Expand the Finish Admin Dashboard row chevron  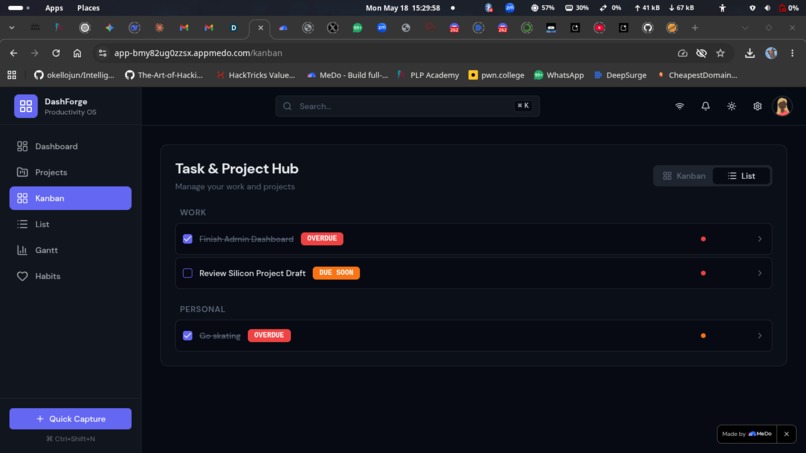pyautogui.click(x=759, y=239)
